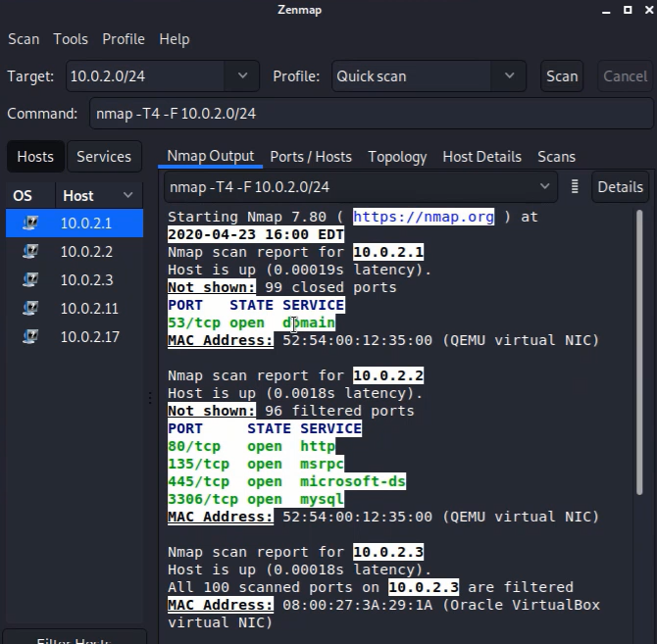Click the '99 closed ports' text
The height and width of the screenshot is (644, 657).
click(x=330, y=287)
